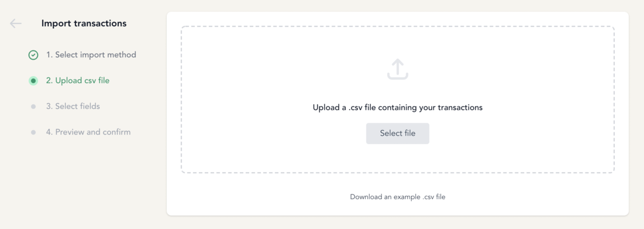Click empty drop zone space right of Select file
644x229 pixels.
coord(522,133)
